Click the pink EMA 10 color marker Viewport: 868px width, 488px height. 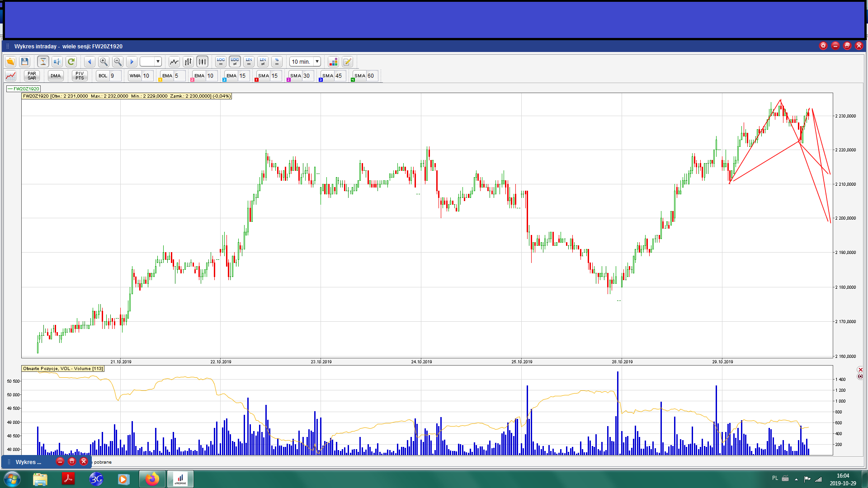[x=193, y=80]
